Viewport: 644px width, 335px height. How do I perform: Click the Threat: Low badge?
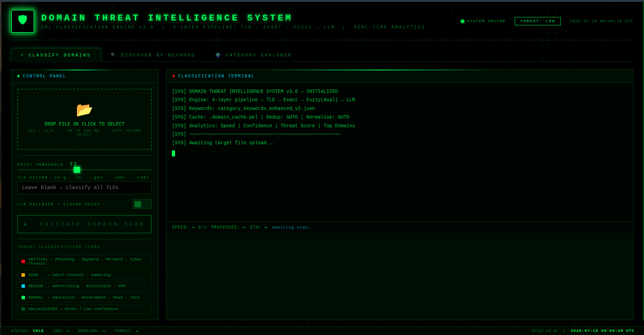coord(538,21)
